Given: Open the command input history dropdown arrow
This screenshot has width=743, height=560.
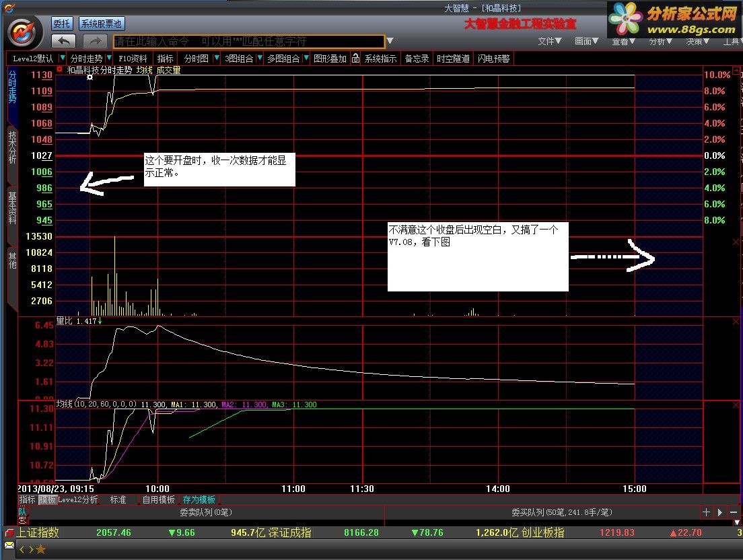Looking at the screenshot, I should [x=390, y=41].
